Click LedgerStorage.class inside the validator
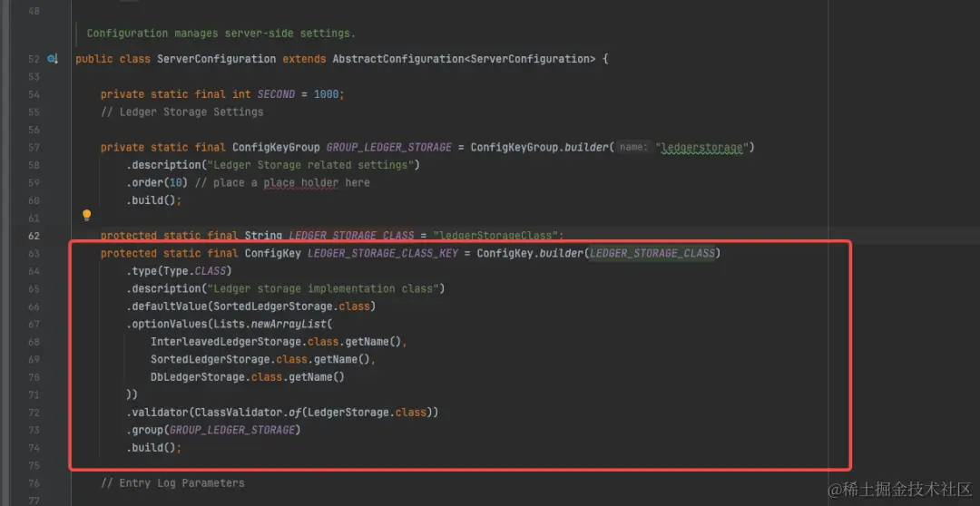The height and width of the screenshot is (506, 980). point(367,413)
